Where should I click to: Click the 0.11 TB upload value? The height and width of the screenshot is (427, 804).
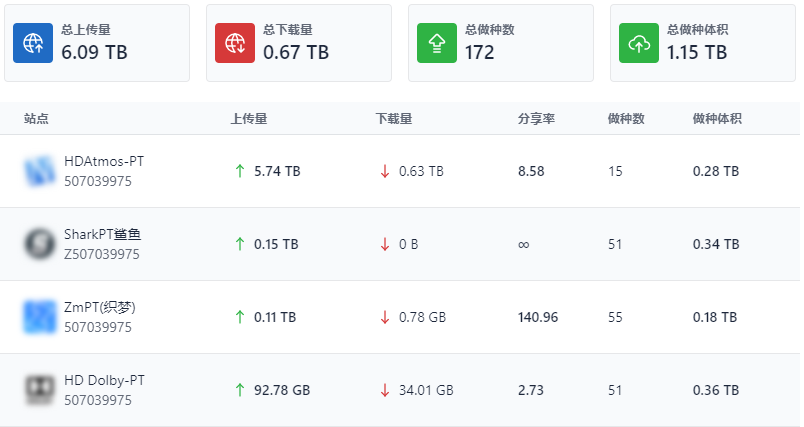point(275,317)
